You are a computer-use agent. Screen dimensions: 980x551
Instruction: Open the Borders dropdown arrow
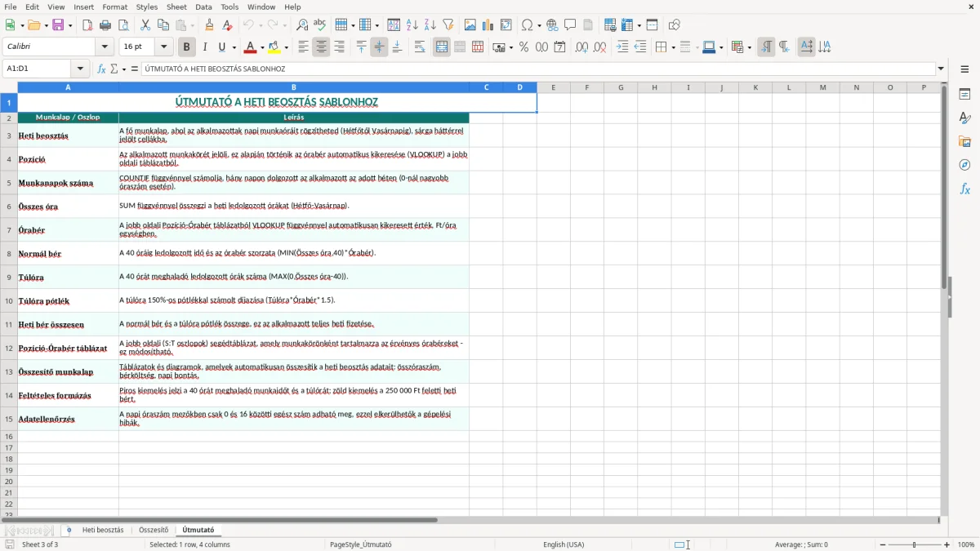tap(672, 47)
